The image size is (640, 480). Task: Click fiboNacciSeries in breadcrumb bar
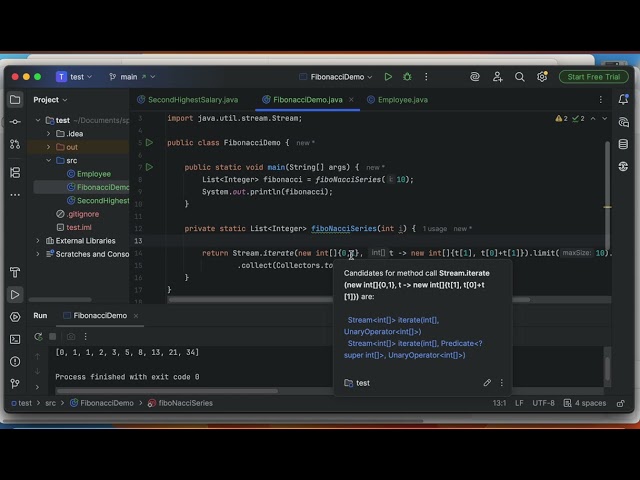point(180,403)
